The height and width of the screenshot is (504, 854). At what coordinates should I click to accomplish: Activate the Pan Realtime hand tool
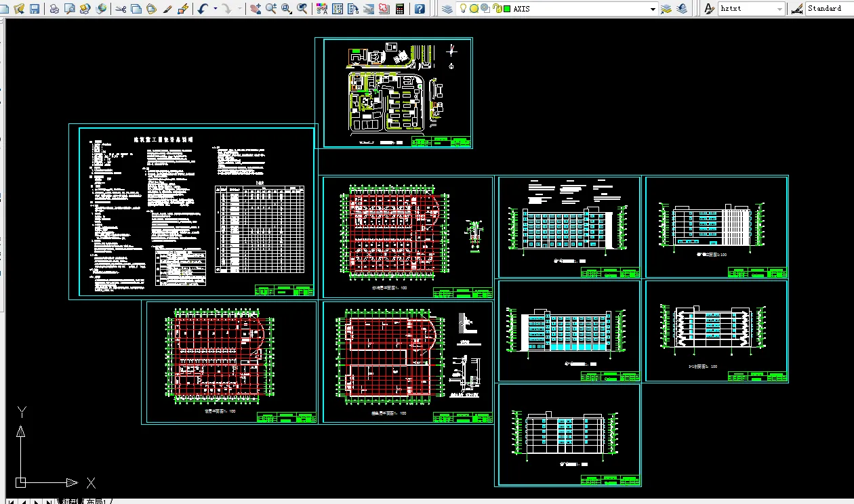tap(256, 9)
